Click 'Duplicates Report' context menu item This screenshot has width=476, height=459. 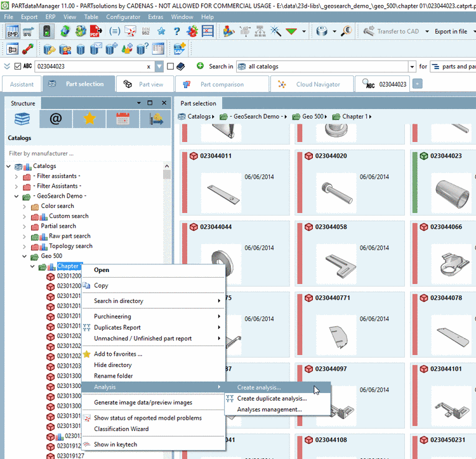point(154,327)
